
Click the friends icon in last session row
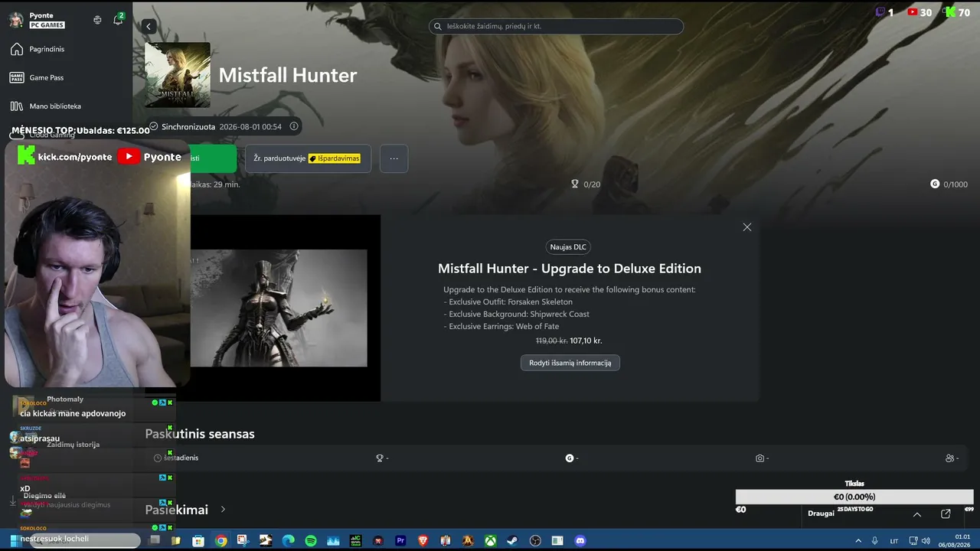(950, 458)
